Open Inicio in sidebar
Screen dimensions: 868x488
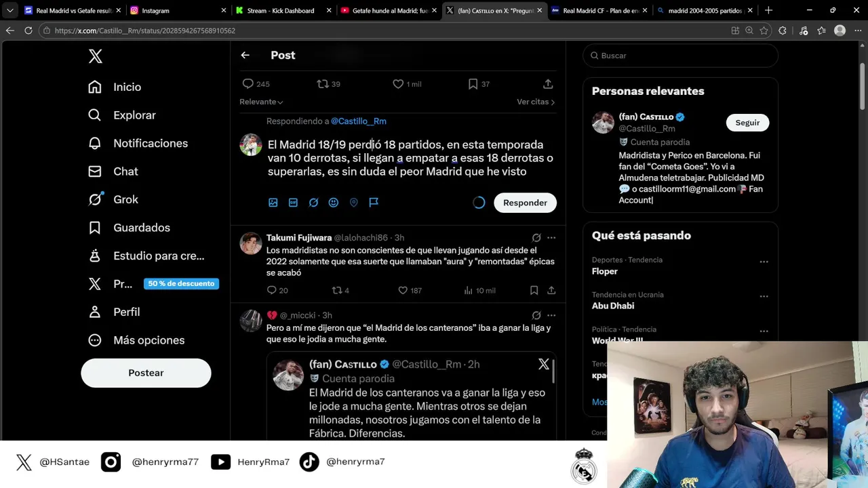click(115, 87)
